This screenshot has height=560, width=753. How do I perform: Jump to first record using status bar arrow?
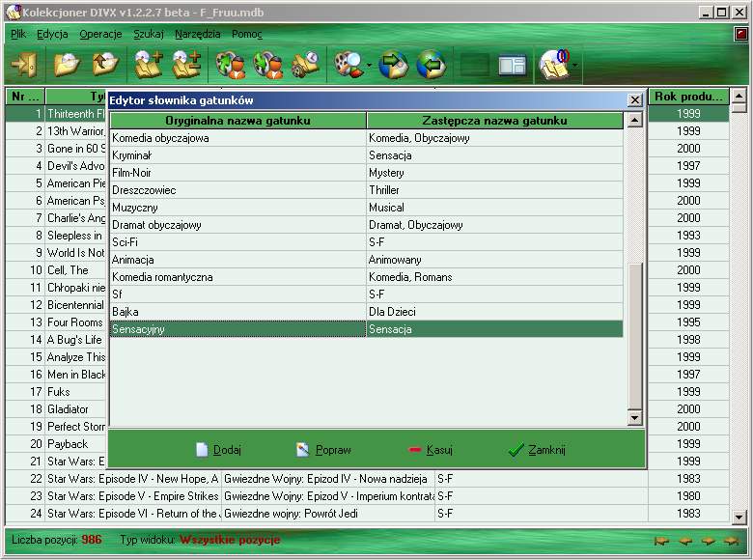(x=662, y=541)
